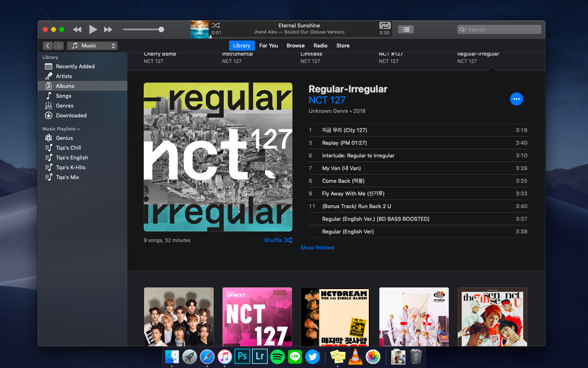Select track Regular (English Ver)

coord(418,231)
